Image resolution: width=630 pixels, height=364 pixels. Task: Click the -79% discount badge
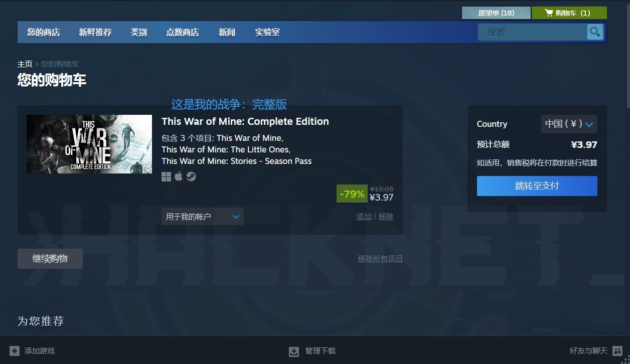coord(352,194)
